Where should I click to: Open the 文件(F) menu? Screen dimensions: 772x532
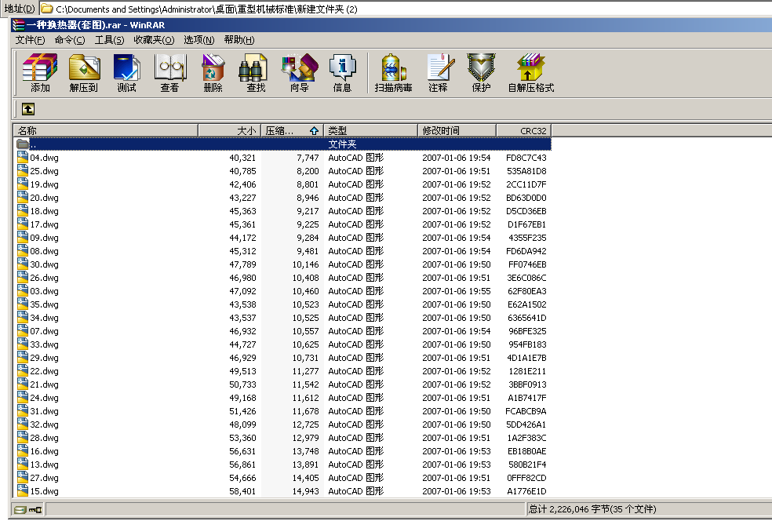(x=30, y=40)
